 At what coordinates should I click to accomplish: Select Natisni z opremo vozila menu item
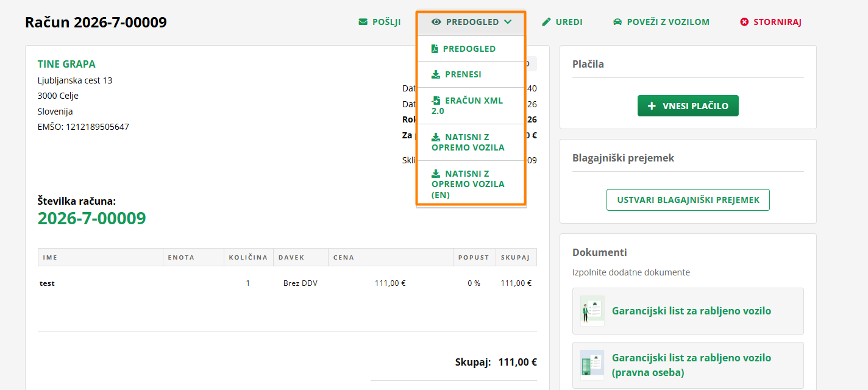[471, 142]
